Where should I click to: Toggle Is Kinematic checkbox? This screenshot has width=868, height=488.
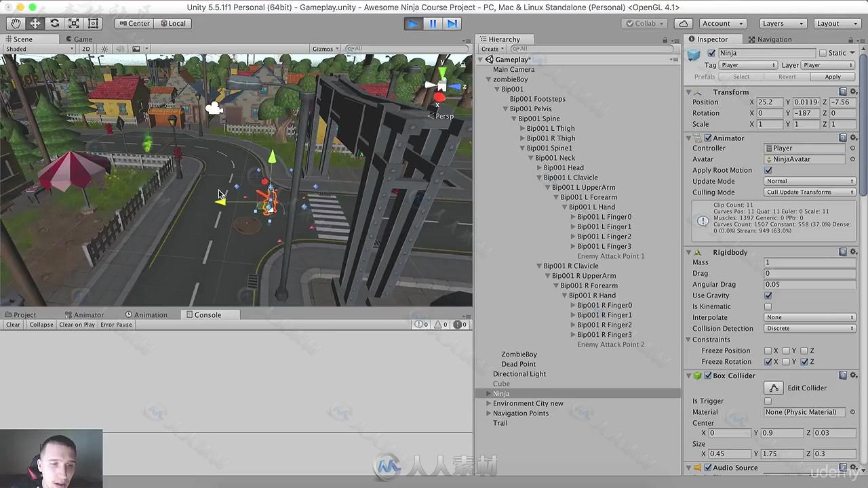(x=768, y=306)
